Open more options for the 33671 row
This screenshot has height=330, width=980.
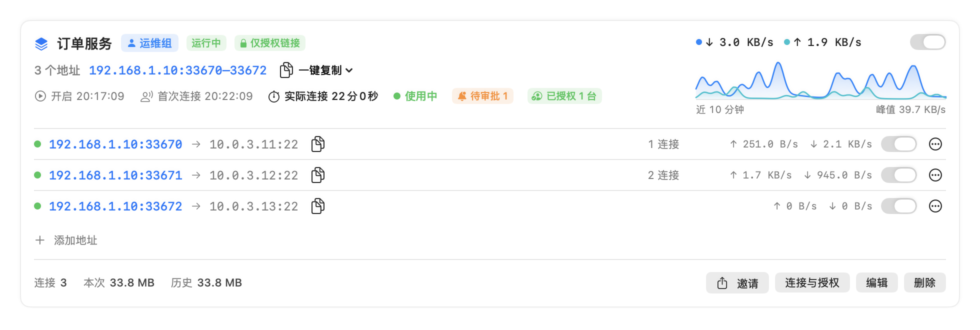(935, 175)
